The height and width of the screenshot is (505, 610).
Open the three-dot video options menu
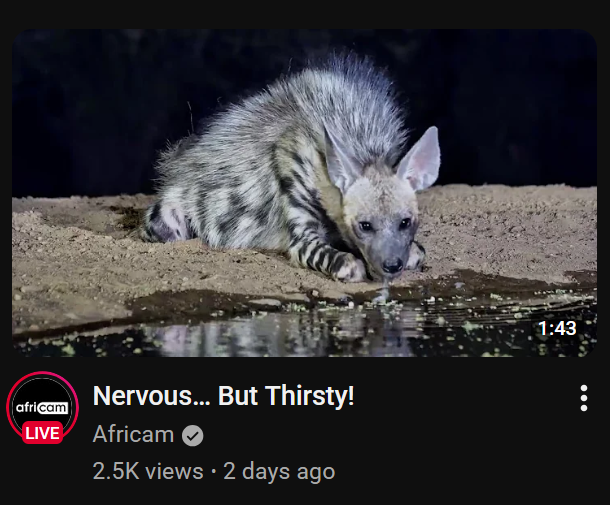pos(584,398)
